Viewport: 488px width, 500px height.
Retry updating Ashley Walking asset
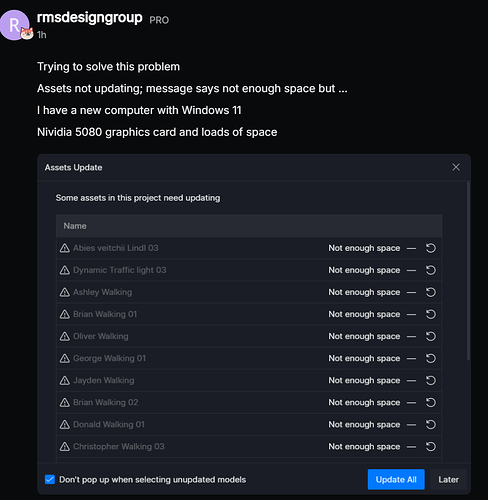(431, 292)
